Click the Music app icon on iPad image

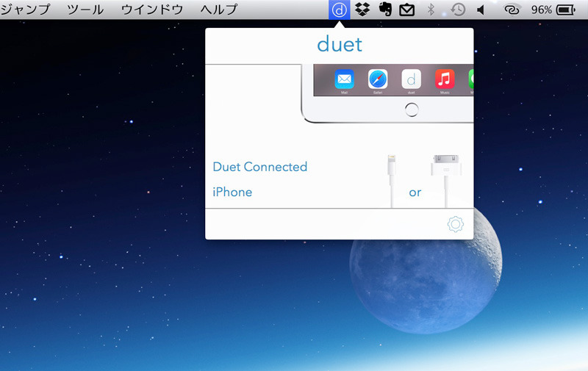tap(444, 79)
